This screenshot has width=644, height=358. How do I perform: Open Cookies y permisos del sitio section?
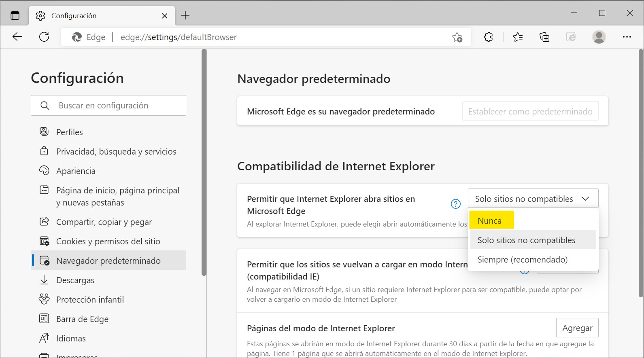click(108, 241)
